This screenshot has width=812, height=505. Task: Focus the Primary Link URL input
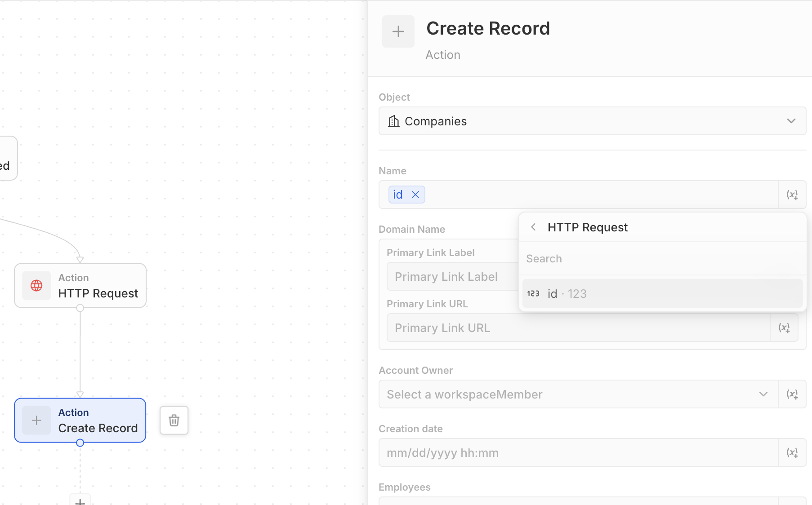click(x=578, y=328)
